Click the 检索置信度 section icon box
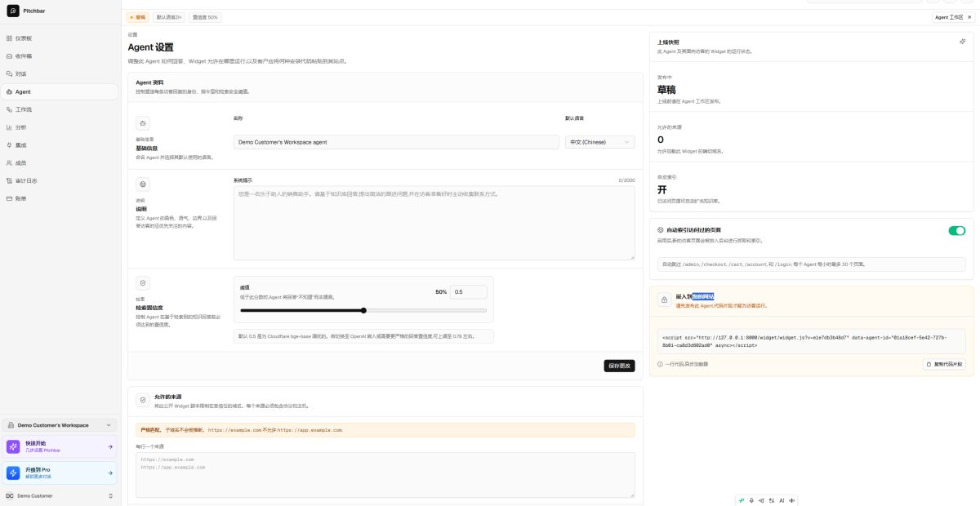This screenshot has width=980, height=506. 143,283
